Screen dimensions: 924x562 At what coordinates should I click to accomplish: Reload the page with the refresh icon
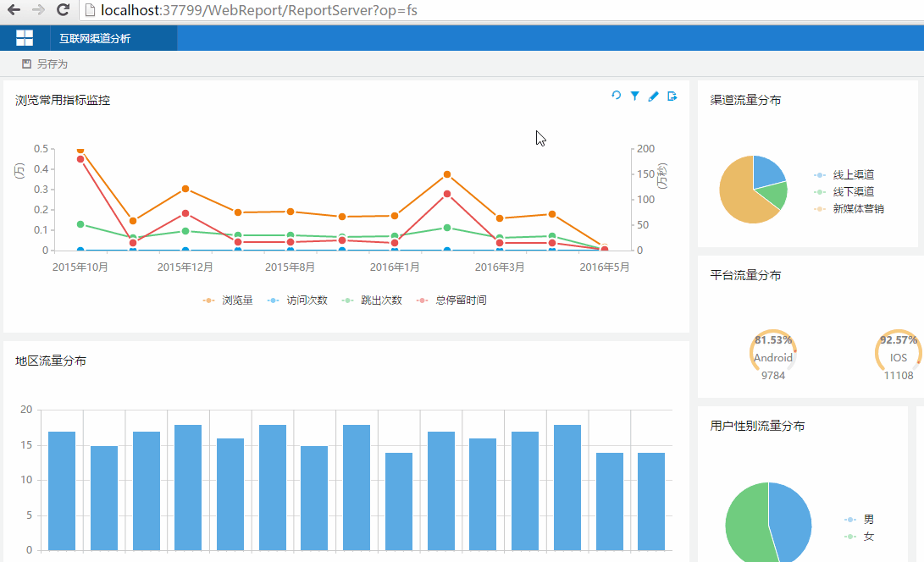point(63,9)
